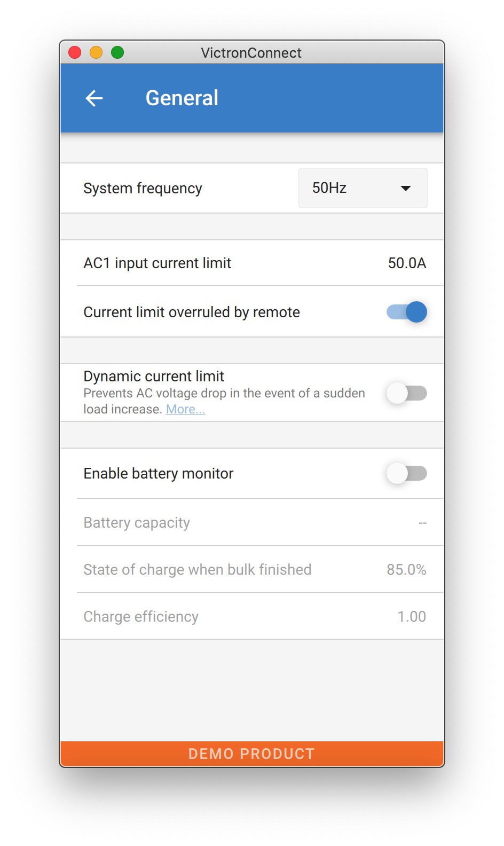Open the More... link

pos(185,410)
